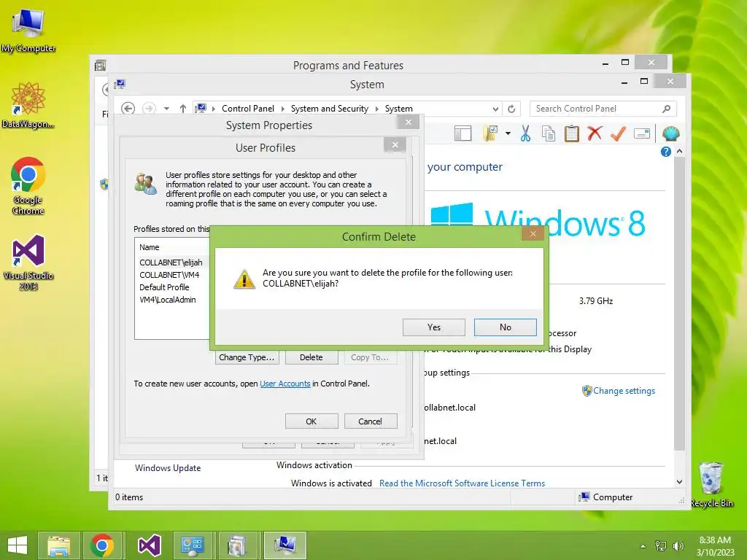Viewport: 747px width, 560px height.
Task: Click the Paste clipboard toolbar icon
Action: (572, 134)
